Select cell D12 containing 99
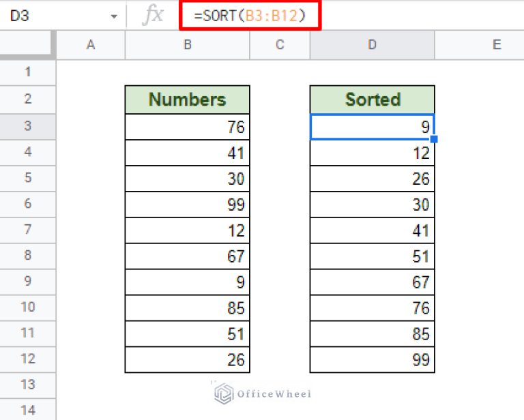The width and height of the screenshot is (524, 420). [x=372, y=360]
